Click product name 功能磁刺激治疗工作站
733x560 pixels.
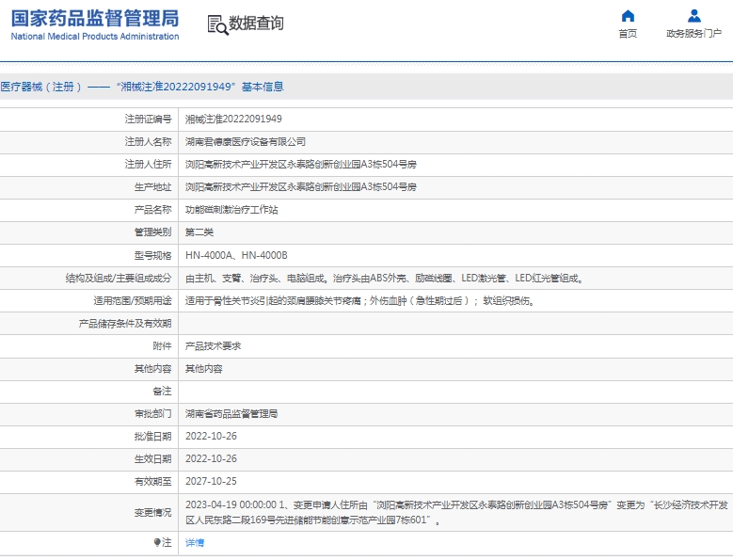click(x=231, y=210)
